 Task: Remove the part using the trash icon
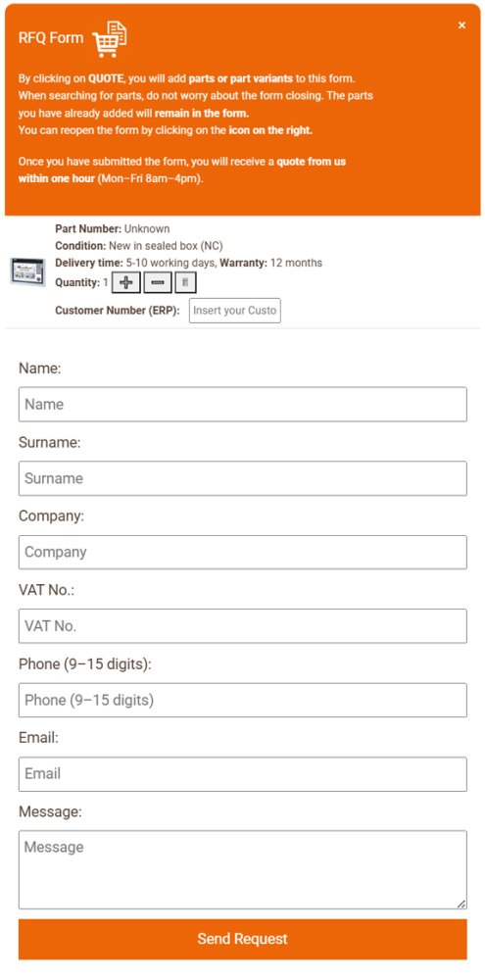point(185,282)
